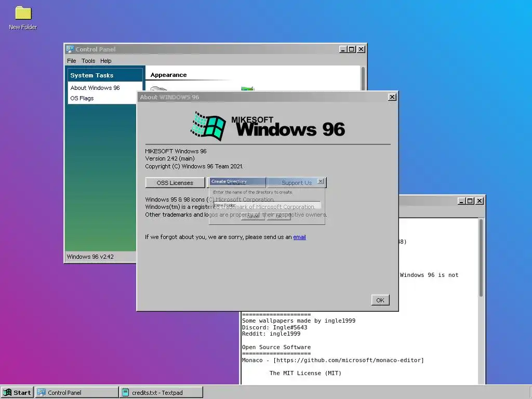Click the Appearance section heading
Image resolution: width=532 pixels, height=399 pixels.
[x=168, y=75]
